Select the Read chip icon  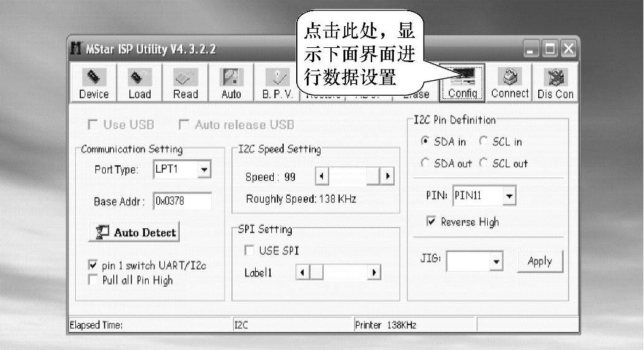[x=185, y=83]
